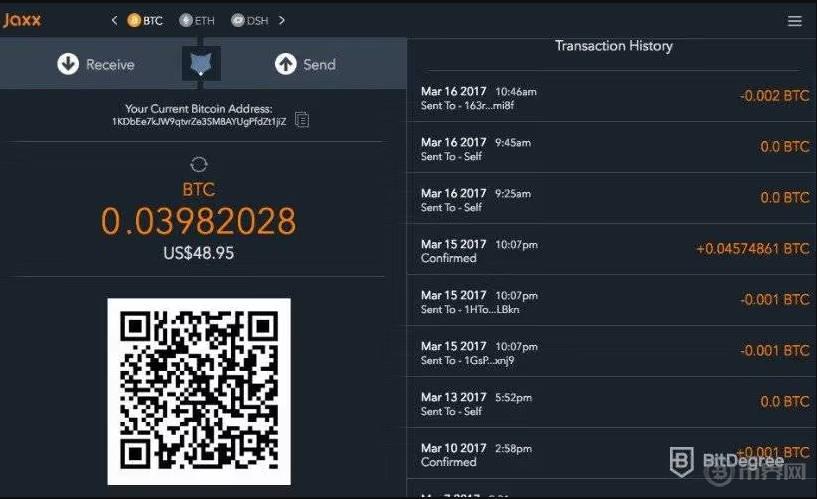The height and width of the screenshot is (499, 817).
Task: Open the hamburger menu icon
Action: tap(794, 21)
